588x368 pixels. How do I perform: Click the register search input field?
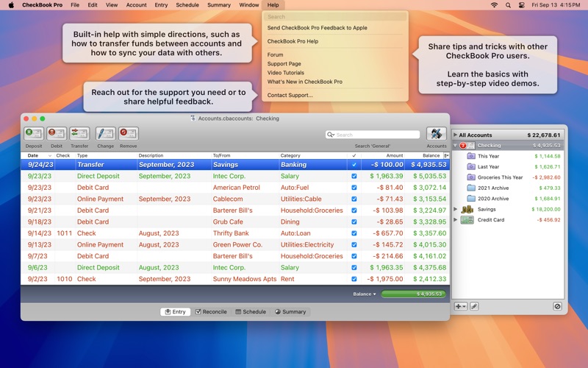coord(373,135)
